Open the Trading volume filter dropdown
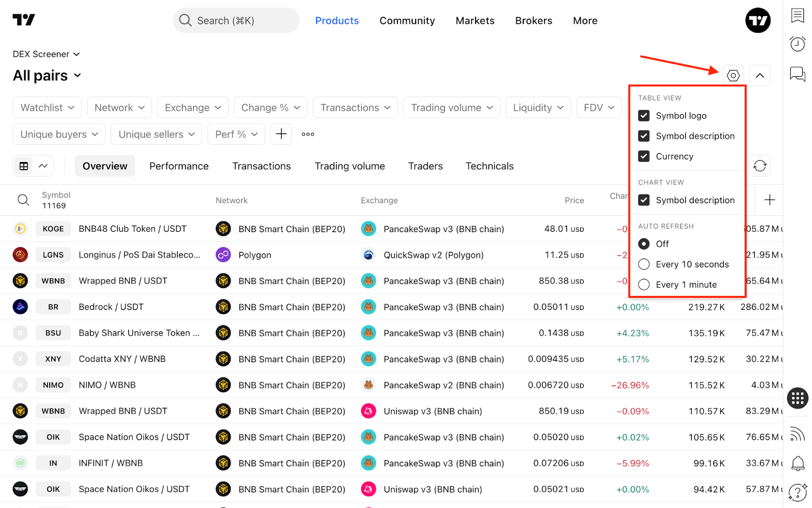Viewport: 812px width, 508px height. (452, 108)
